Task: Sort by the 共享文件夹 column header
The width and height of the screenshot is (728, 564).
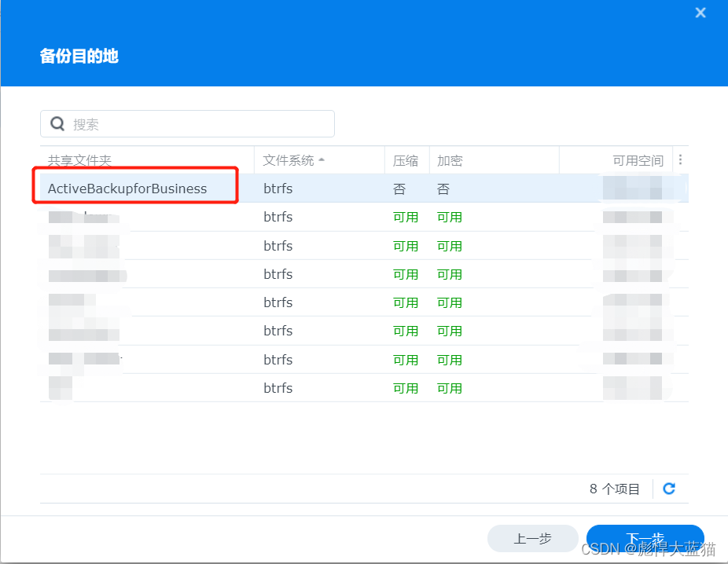Action: [147, 160]
